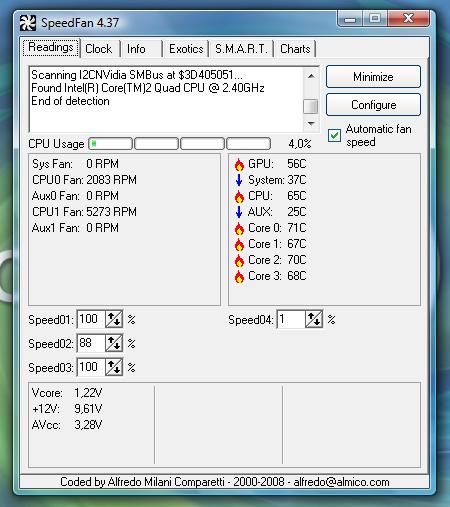
Task: Click the 'End of detection' log line
Action: [70, 101]
